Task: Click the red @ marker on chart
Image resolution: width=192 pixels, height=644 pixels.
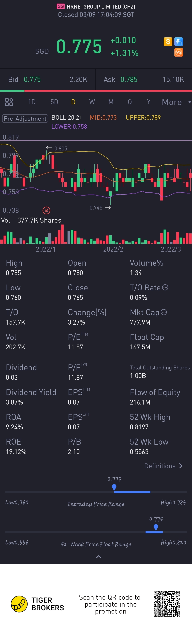Action: point(46,210)
